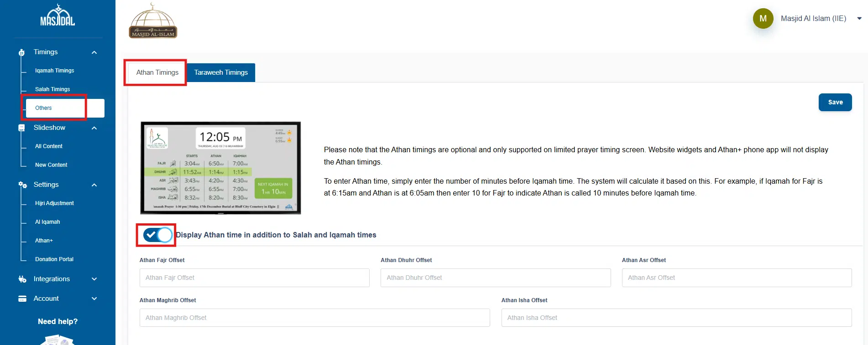Open Hijri Adjustment settings
This screenshot has width=868, height=345.
coord(54,203)
